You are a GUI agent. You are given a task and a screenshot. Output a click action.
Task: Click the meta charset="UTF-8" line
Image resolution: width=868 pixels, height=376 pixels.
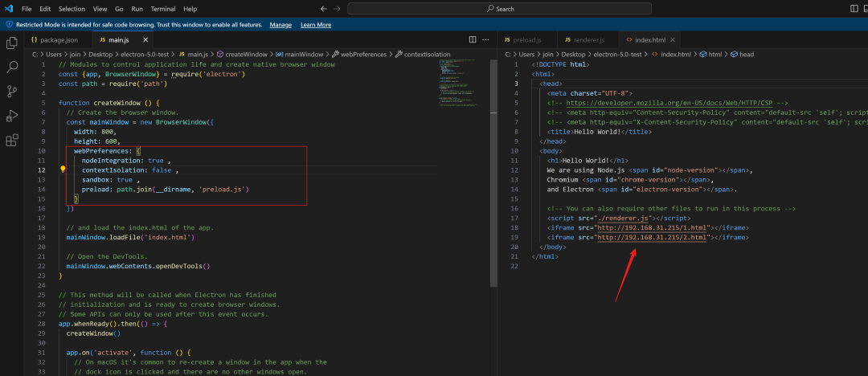[589, 93]
